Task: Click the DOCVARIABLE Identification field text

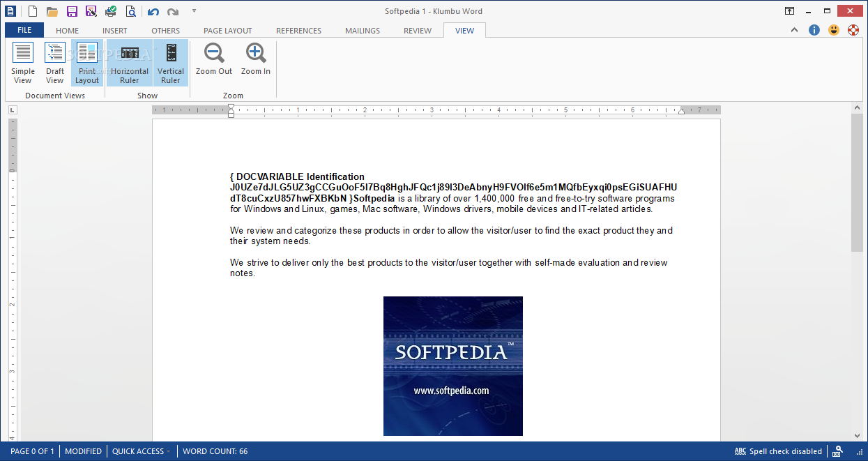Action: (300, 176)
